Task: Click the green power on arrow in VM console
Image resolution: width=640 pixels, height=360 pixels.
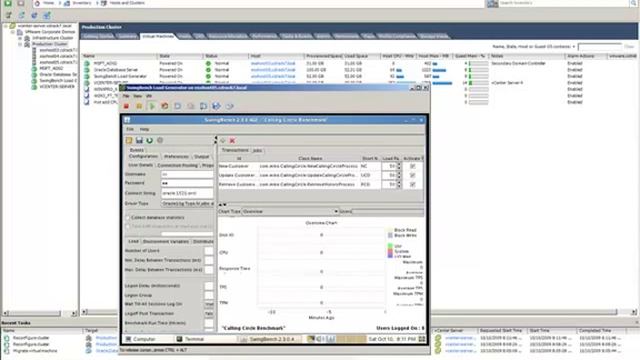Action: pyautogui.click(x=152, y=106)
